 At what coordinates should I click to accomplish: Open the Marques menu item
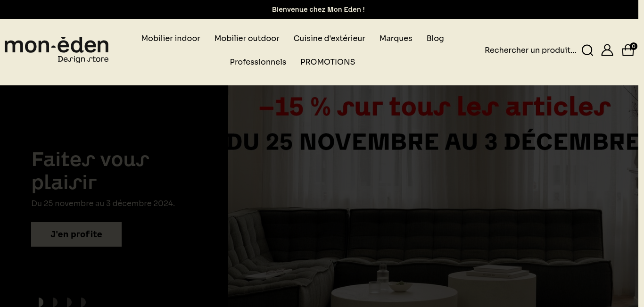click(x=396, y=38)
